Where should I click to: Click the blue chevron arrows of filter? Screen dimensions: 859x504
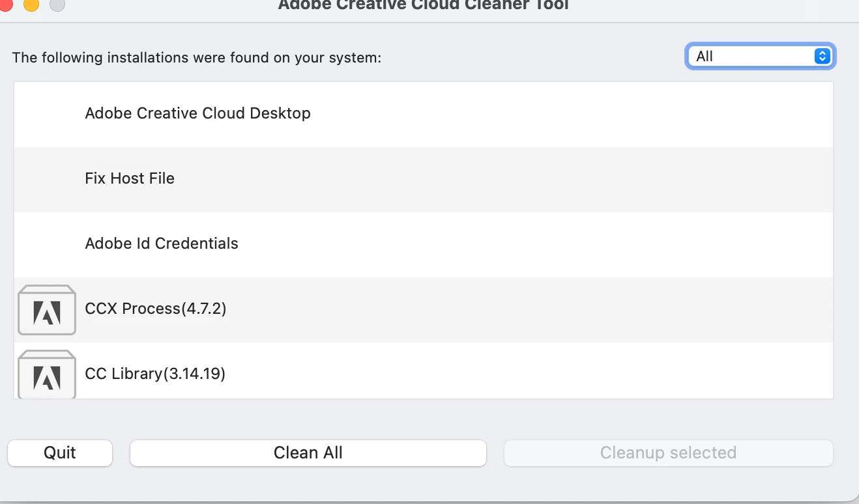click(823, 57)
